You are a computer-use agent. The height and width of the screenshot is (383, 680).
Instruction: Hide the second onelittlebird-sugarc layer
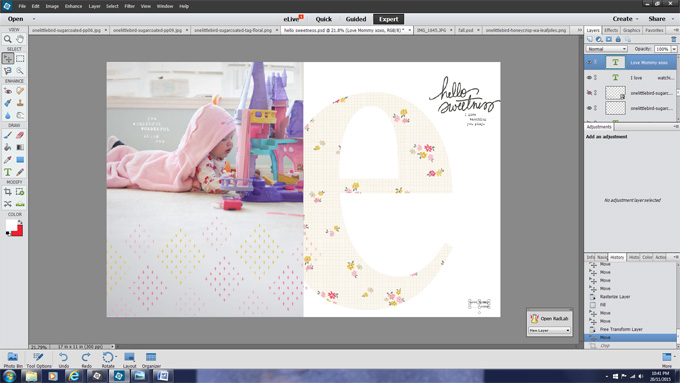(x=589, y=108)
